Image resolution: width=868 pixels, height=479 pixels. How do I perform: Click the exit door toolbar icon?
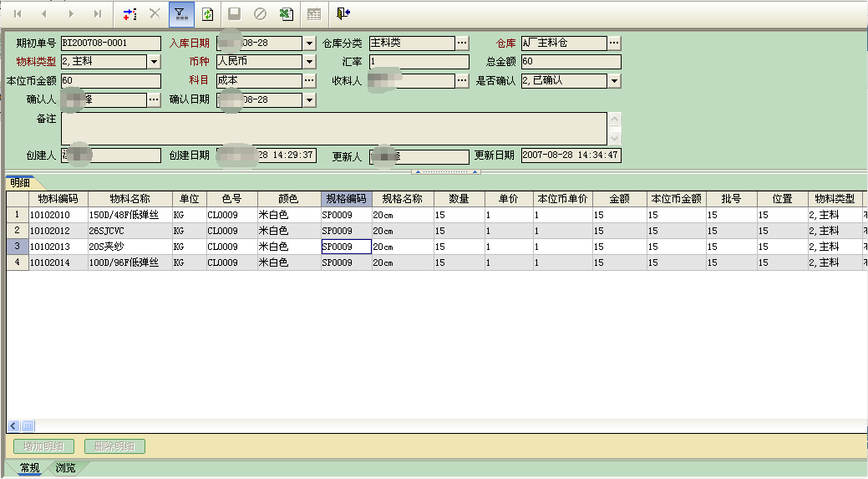[x=343, y=13]
